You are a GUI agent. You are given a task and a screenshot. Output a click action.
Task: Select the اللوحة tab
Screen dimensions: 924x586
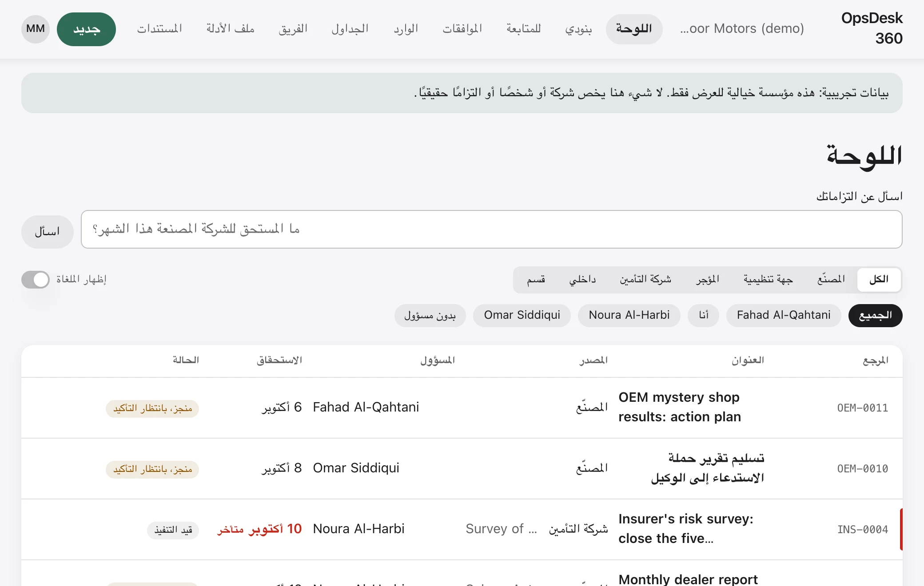pyautogui.click(x=634, y=29)
